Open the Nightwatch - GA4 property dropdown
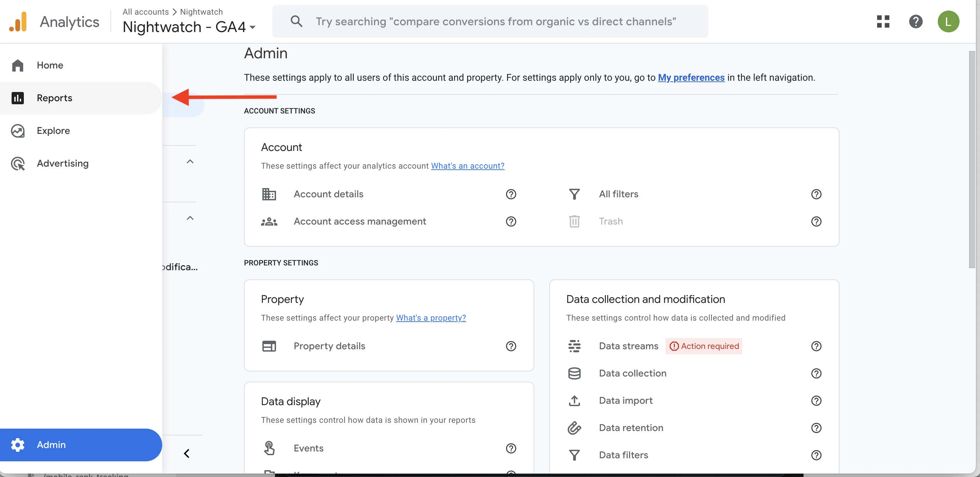980x477 pixels. [189, 27]
